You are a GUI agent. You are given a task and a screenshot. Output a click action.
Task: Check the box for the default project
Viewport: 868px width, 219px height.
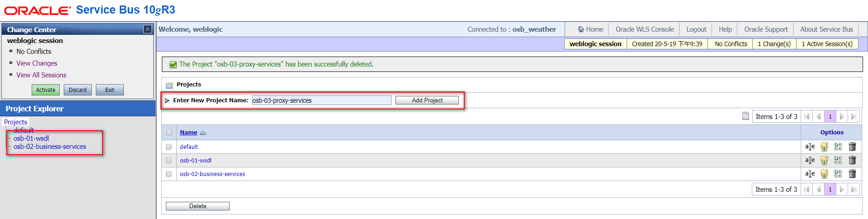tap(169, 147)
